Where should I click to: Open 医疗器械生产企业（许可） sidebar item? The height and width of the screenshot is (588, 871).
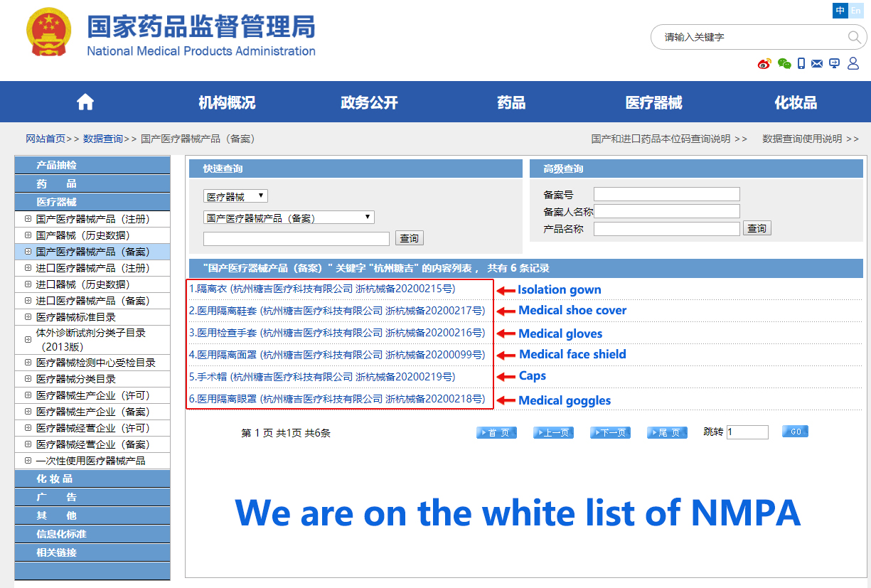92,395
